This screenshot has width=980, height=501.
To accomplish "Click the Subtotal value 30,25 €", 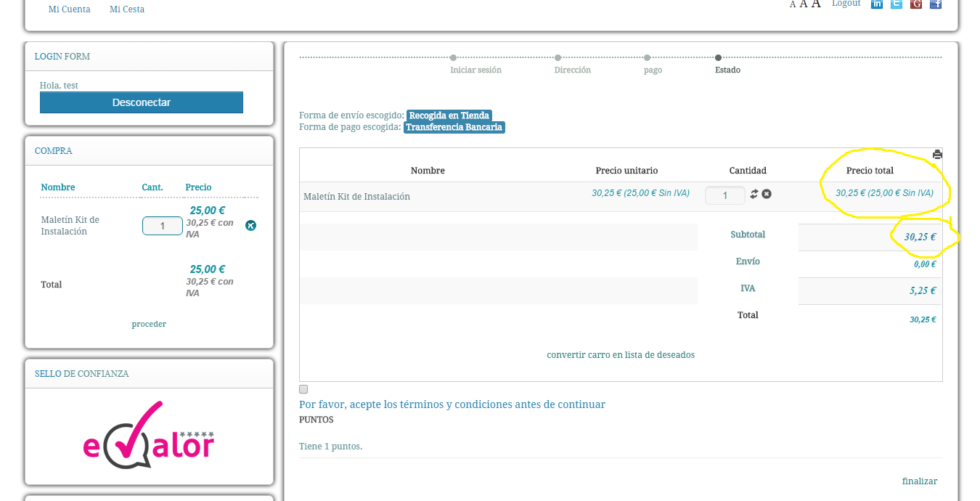I will [x=920, y=237].
